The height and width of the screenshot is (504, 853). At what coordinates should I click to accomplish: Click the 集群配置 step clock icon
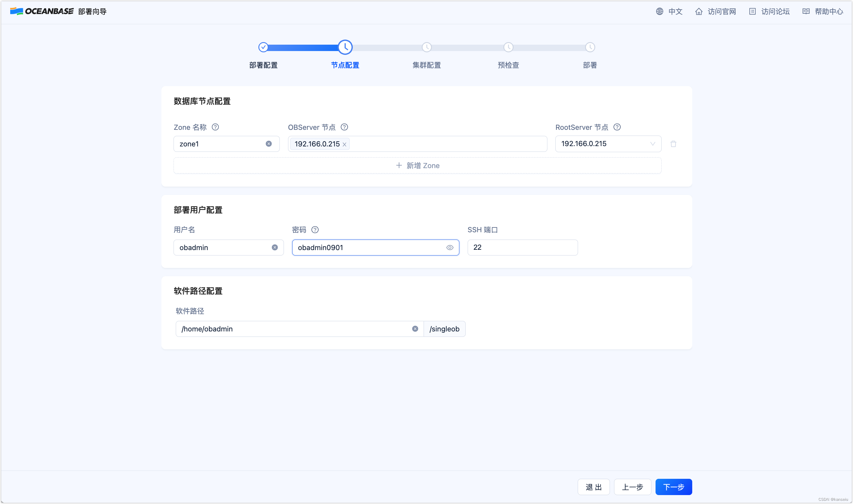click(426, 47)
